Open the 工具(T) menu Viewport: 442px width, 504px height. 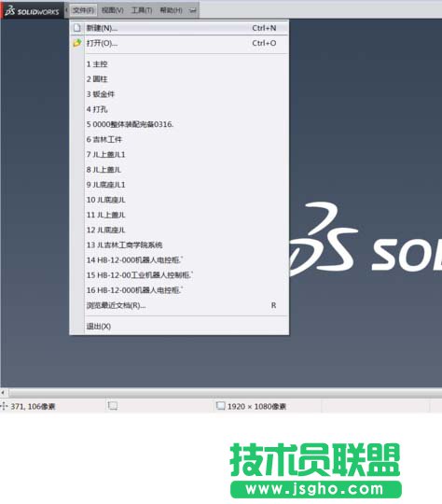pos(142,10)
